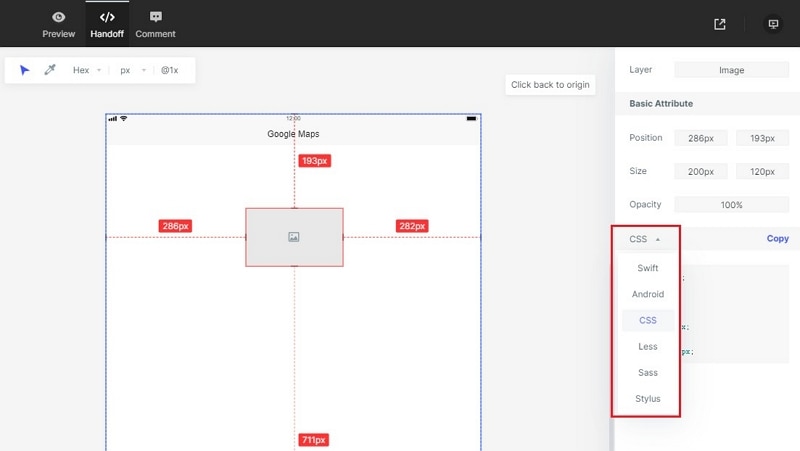Expand the px unit dropdown
This screenshot has width=800, height=451.
coord(132,71)
